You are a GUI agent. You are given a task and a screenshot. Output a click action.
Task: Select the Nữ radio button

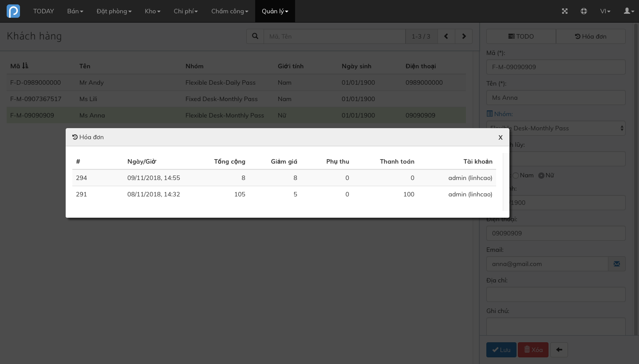point(541,176)
